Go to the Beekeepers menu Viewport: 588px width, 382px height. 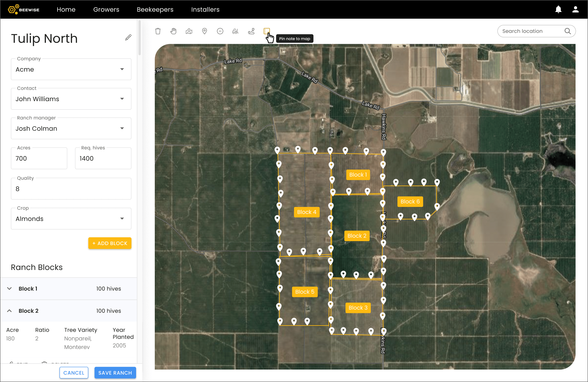(x=155, y=10)
